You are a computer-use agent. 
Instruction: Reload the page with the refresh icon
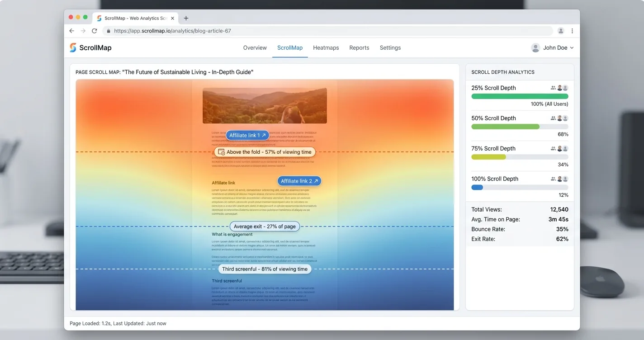tap(94, 31)
